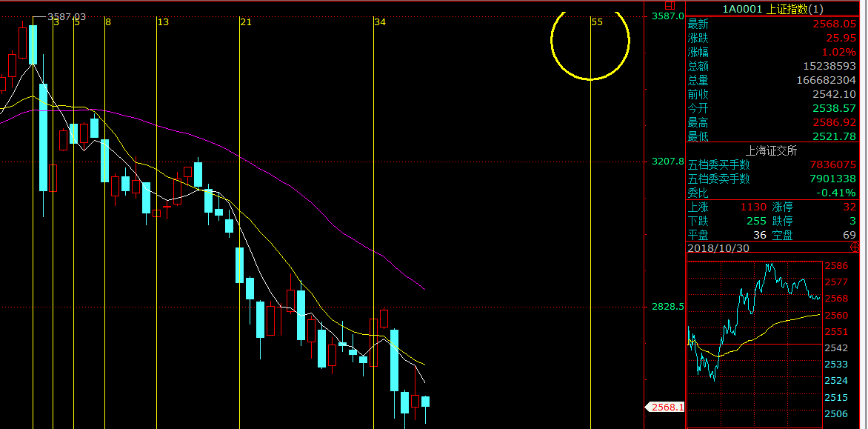Click the 五档委买手数 label
This screenshot has height=429, width=868.
[x=719, y=165]
